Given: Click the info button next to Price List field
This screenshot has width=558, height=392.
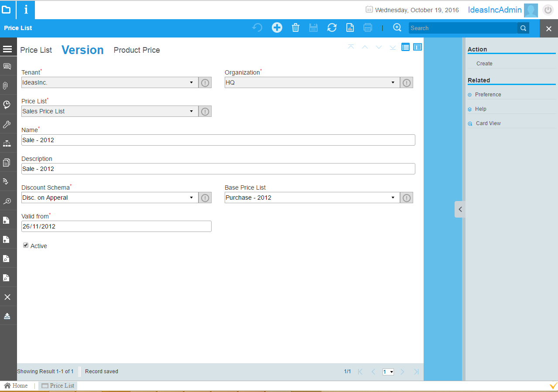Looking at the screenshot, I should [x=205, y=111].
